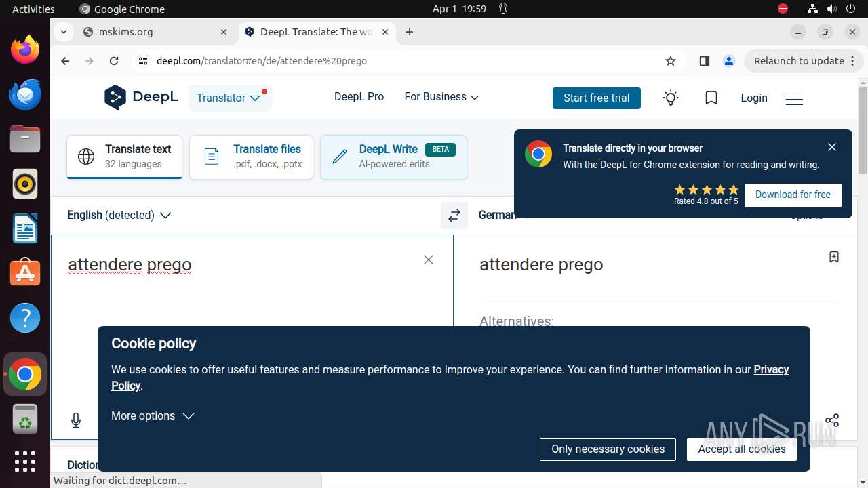Click the Login link
Viewport: 868px width, 488px height.
click(x=754, y=98)
